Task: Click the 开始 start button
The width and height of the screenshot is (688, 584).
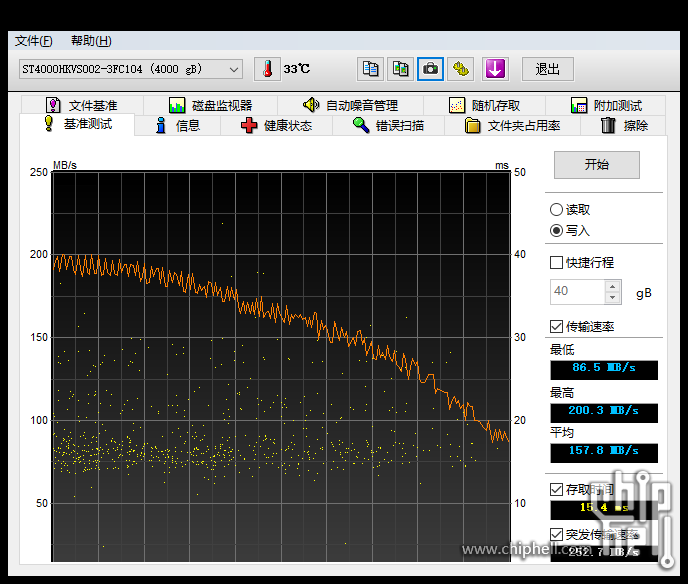Action: 597,165
